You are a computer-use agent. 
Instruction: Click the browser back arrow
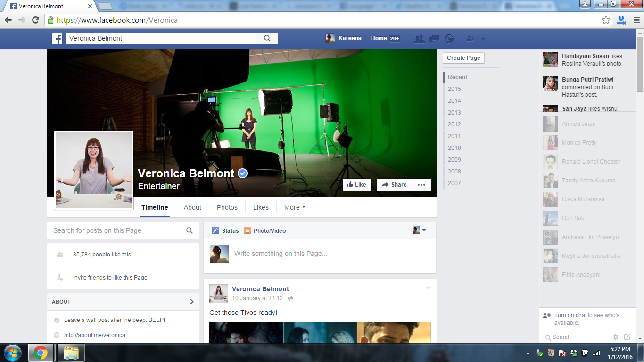point(8,20)
